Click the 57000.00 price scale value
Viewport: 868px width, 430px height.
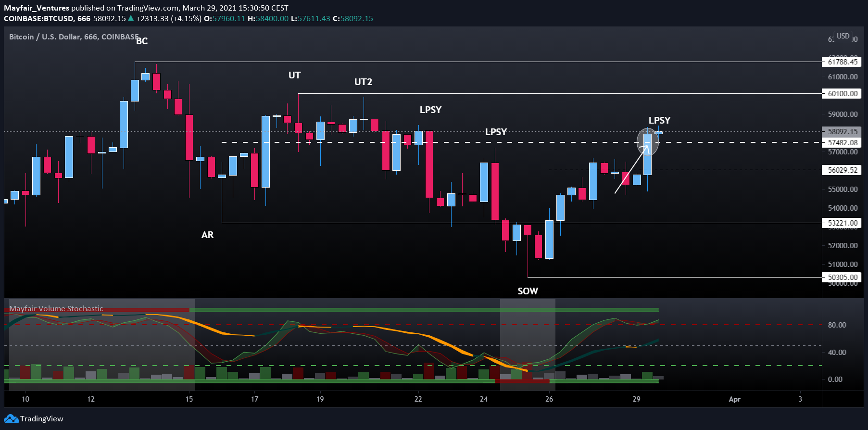843,152
